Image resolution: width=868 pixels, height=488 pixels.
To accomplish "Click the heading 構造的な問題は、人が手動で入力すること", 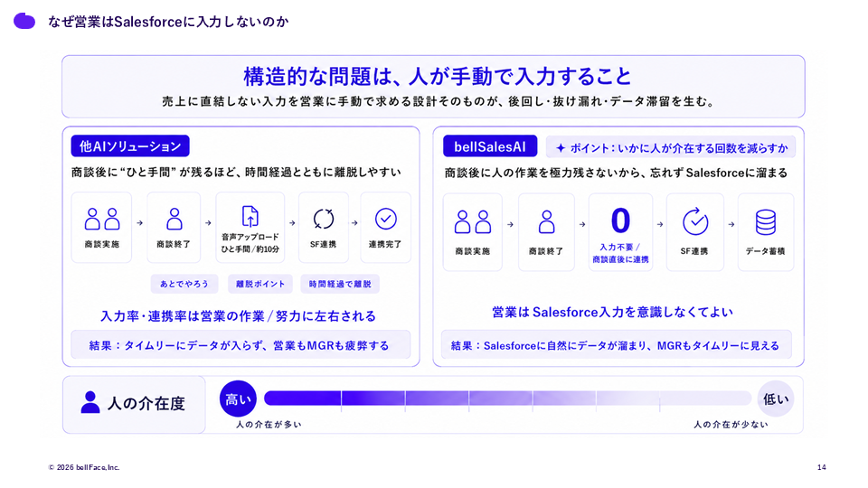I will (438, 76).
